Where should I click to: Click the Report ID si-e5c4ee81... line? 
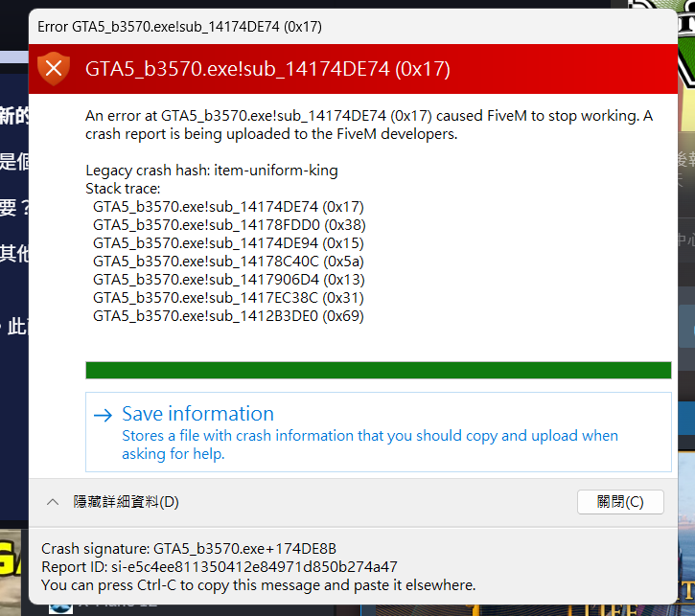click(x=220, y=567)
